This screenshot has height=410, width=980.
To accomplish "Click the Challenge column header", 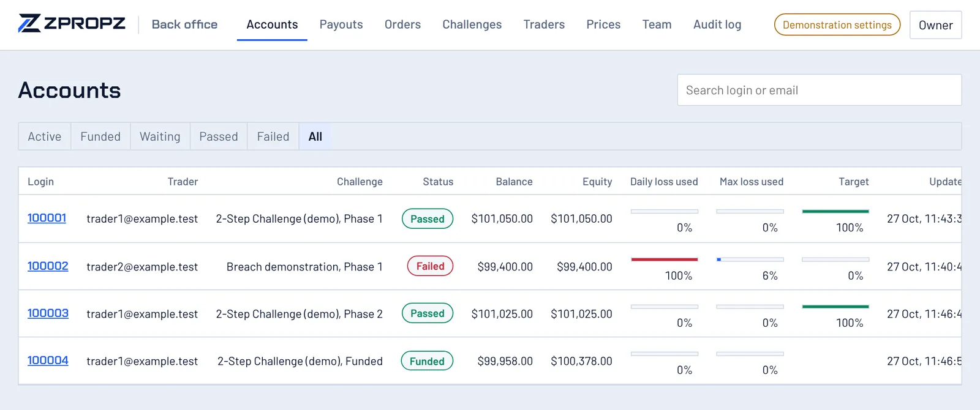I will click(360, 182).
